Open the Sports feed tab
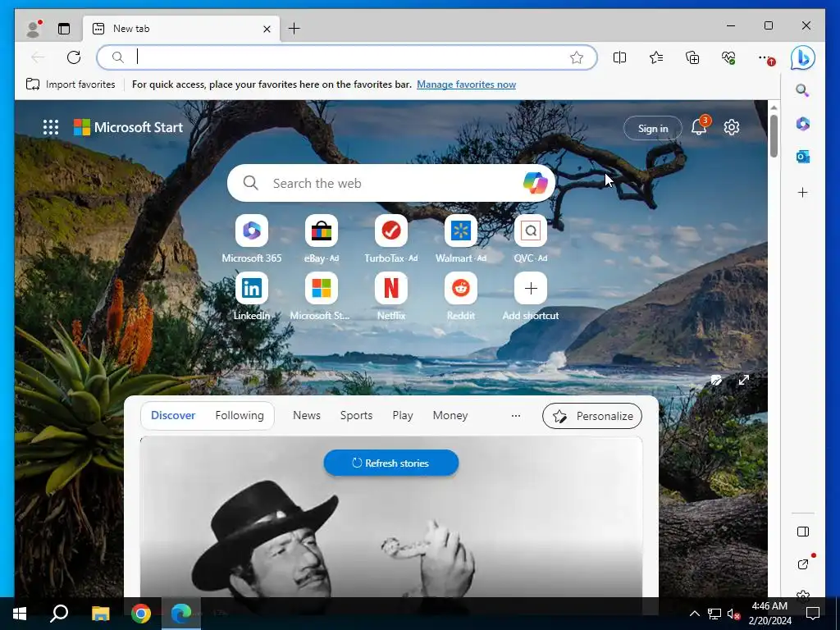The height and width of the screenshot is (630, 840). tap(356, 415)
